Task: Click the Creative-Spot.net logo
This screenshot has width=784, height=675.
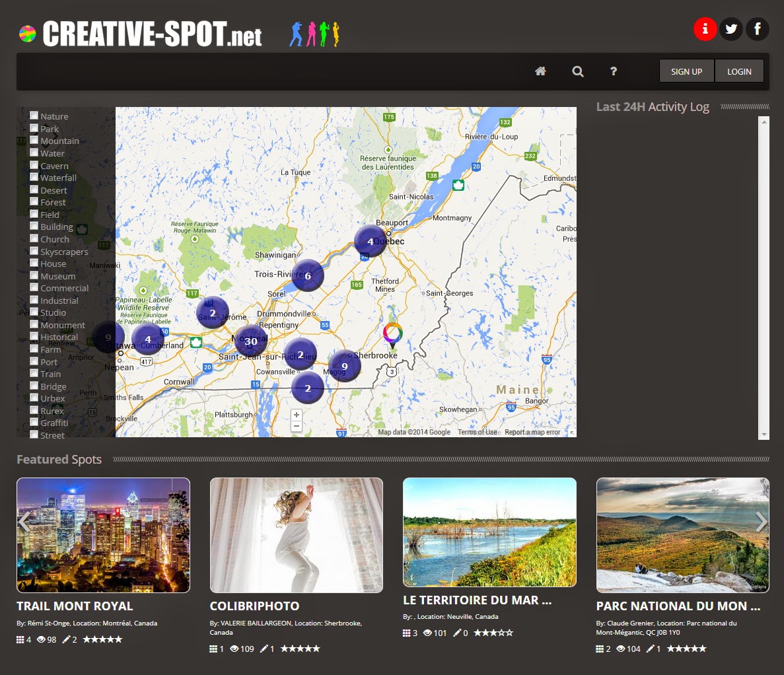Action: (x=141, y=34)
